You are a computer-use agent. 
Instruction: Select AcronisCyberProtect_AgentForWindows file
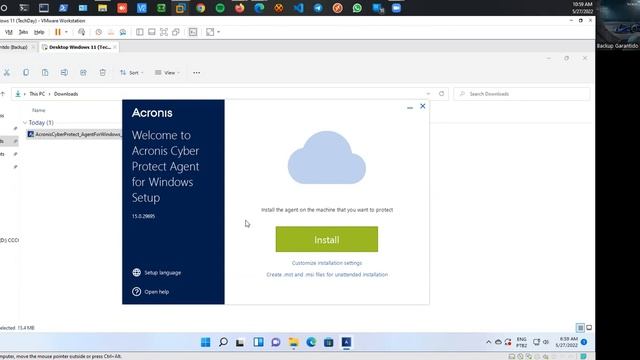pyautogui.click(x=74, y=134)
